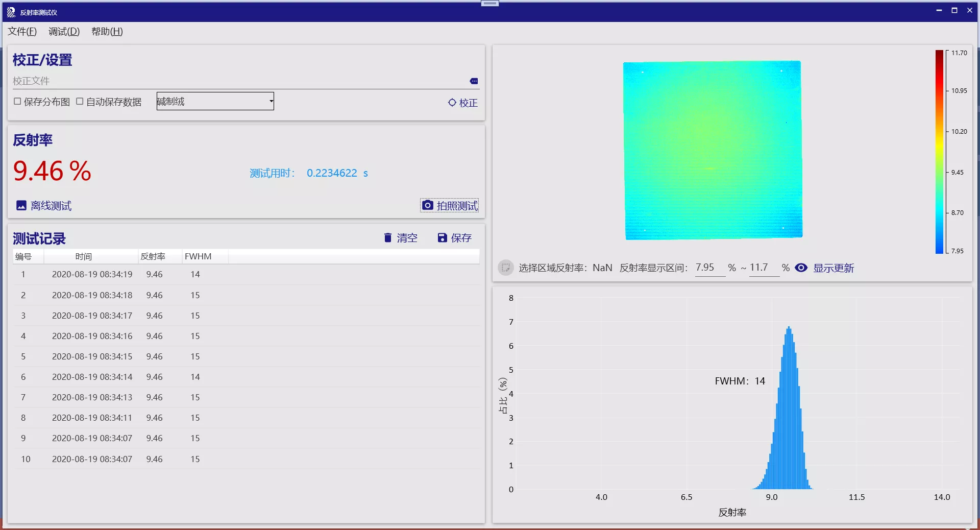
Task: Open the 调试(D) menu
Action: click(64, 32)
